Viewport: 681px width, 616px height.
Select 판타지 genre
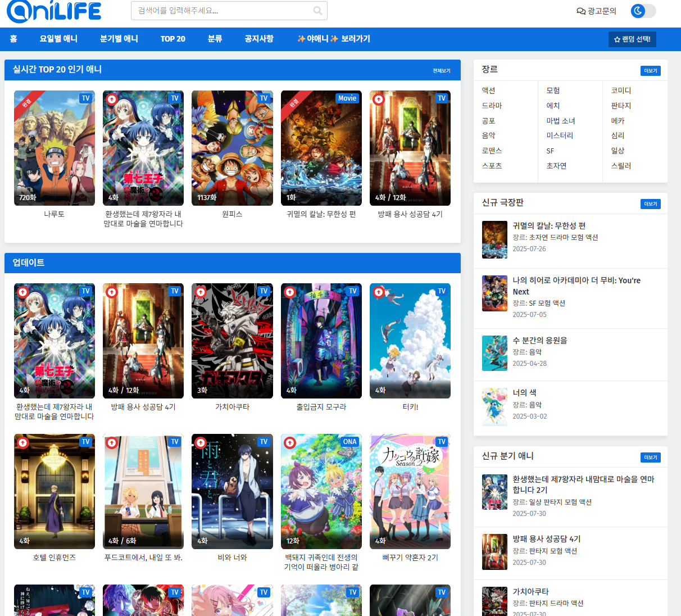click(x=621, y=106)
